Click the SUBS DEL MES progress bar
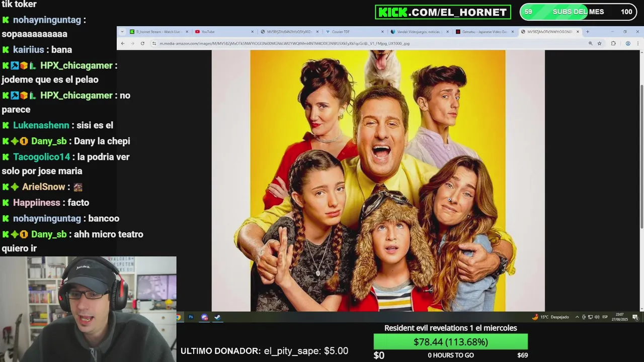 (x=579, y=12)
